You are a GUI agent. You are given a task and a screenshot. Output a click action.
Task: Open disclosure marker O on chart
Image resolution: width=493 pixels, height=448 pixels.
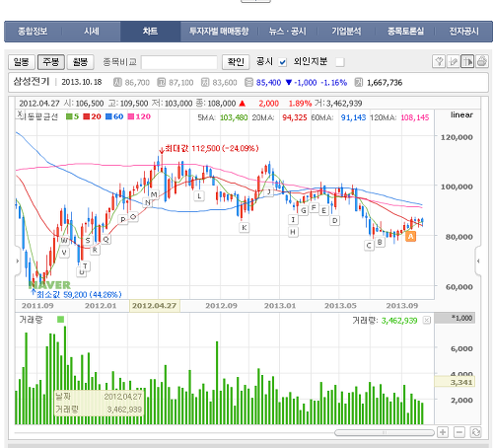[133, 217]
